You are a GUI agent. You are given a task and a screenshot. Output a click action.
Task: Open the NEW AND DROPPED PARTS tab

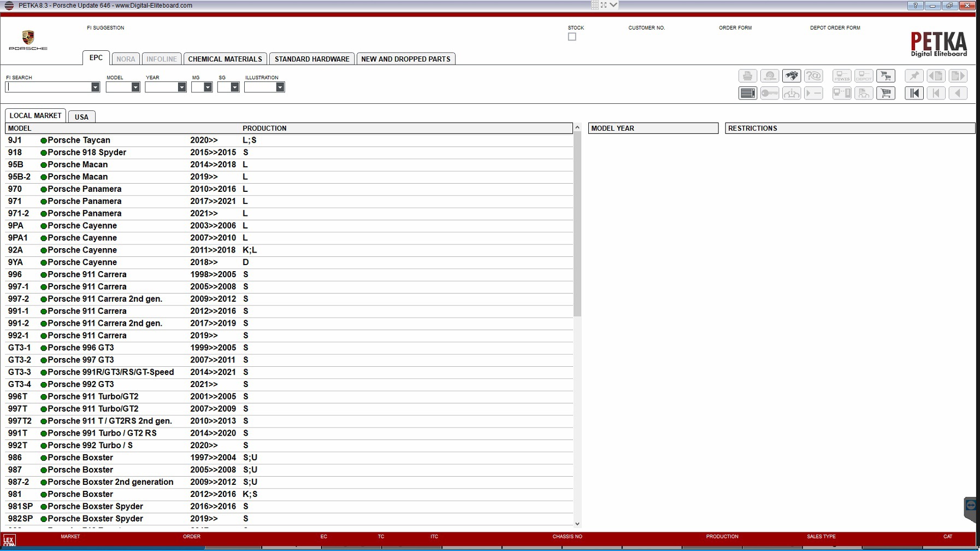(x=406, y=59)
